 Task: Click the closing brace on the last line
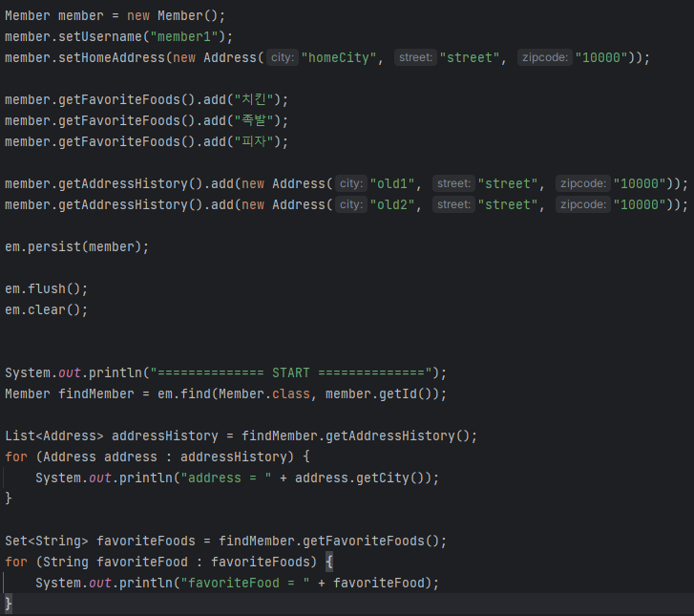(9, 604)
